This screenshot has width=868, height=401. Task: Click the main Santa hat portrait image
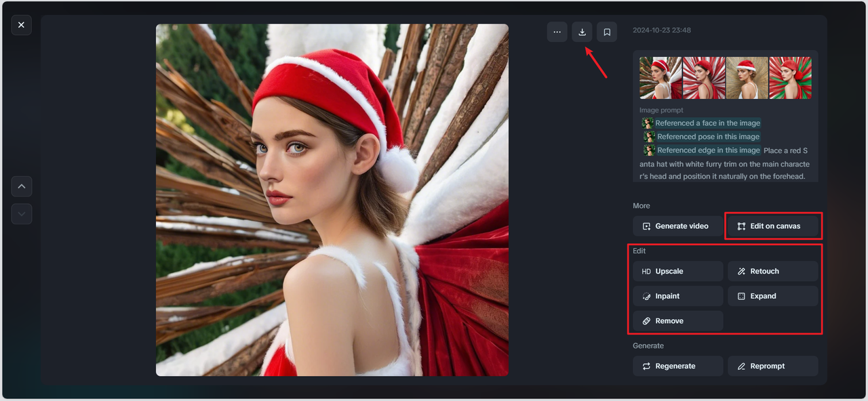(x=332, y=200)
